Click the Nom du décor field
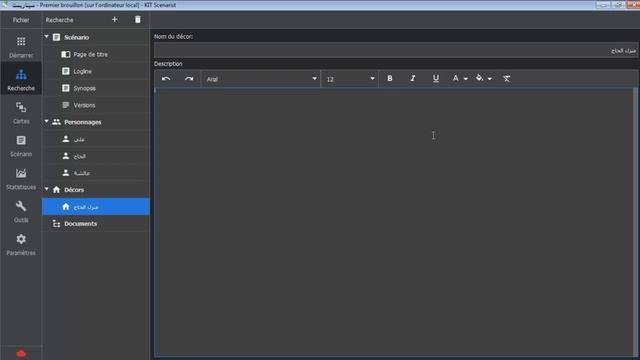This screenshot has height=360, width=640. pos(396,51)
